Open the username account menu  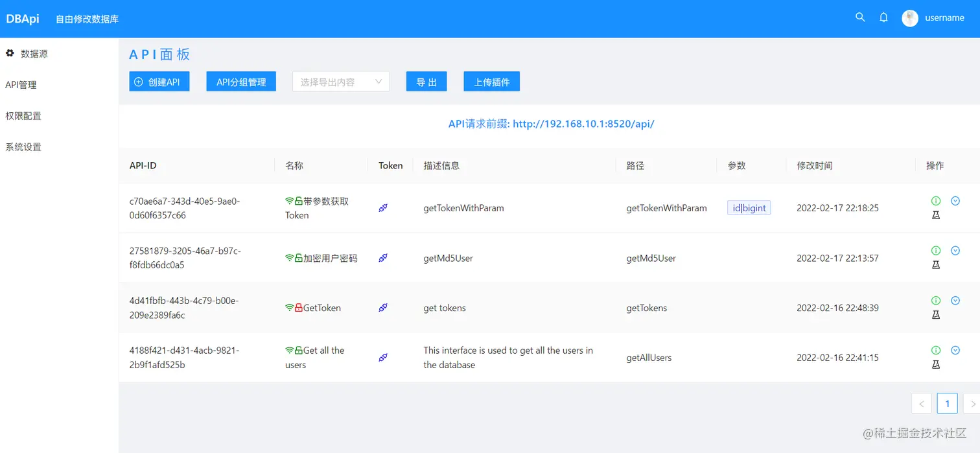pyautogui.click(x=944, y=18)
